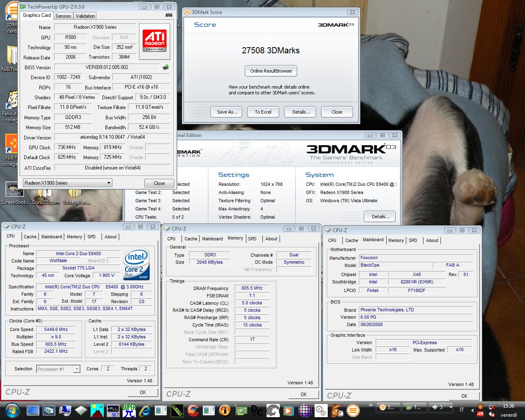Viewport: 525px width, 420px height.
Task: Click the save BIOS chip icon in GPU-Z
Action: [166, 67]
